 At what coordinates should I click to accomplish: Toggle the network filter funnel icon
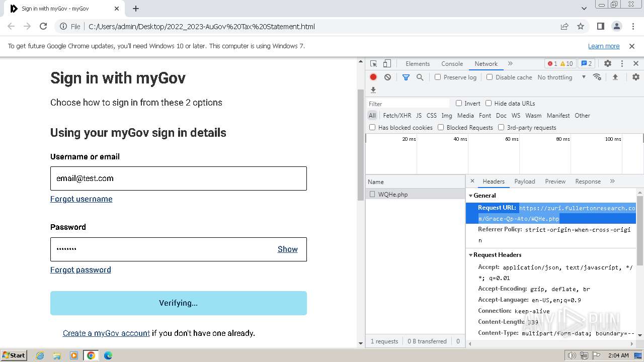coord(406,77)
